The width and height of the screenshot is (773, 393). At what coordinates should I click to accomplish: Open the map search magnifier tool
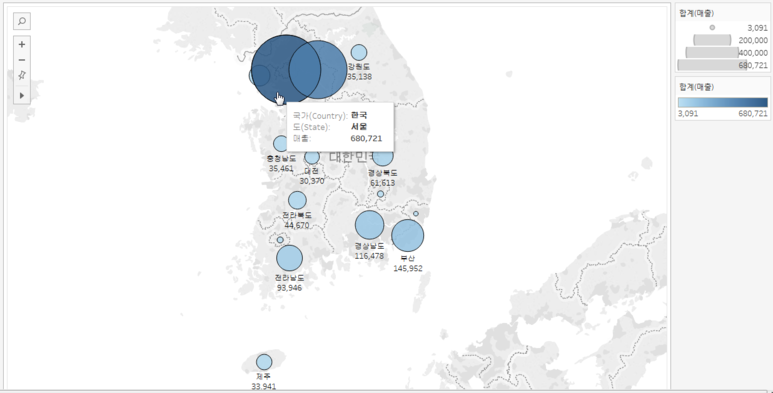click(x=22, y=21)
